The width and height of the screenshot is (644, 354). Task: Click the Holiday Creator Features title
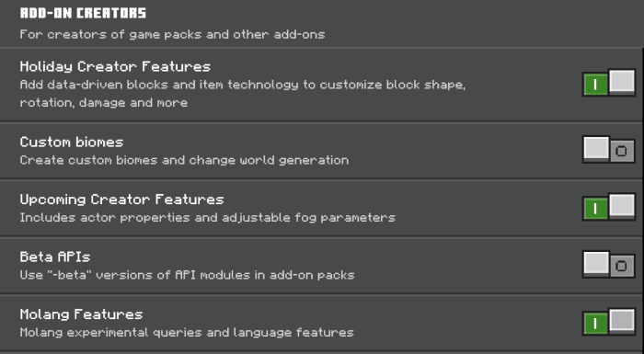click(x=115, y=66)
